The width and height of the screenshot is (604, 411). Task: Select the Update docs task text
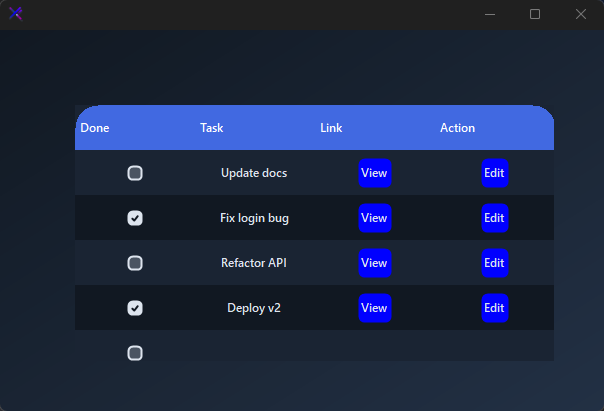coord(254,173)
